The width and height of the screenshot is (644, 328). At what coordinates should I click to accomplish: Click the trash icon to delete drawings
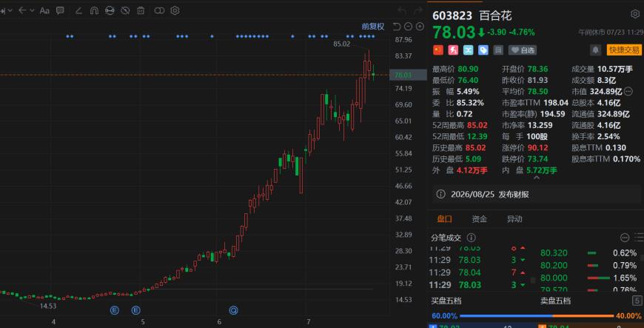tap(141, 10)
